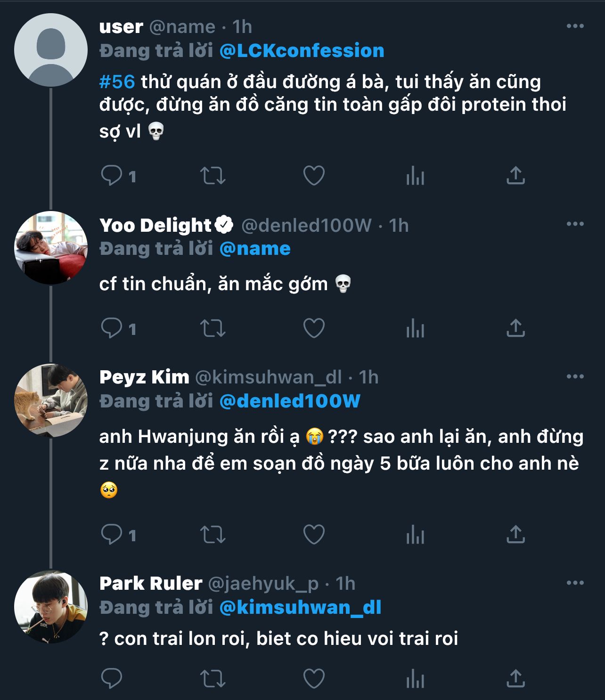Open more options on user's tweet
The image size is (605, 700).
click(575, 26)
